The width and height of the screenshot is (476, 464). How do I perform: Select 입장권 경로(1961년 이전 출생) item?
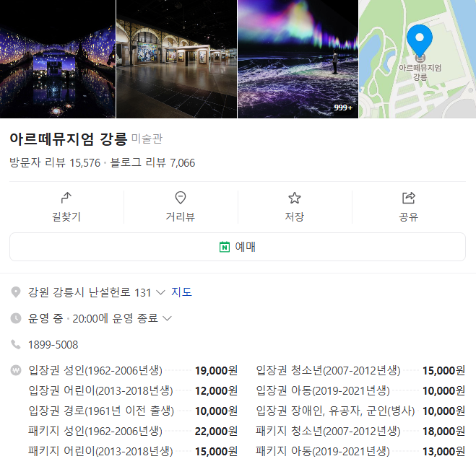click(101, 411)
